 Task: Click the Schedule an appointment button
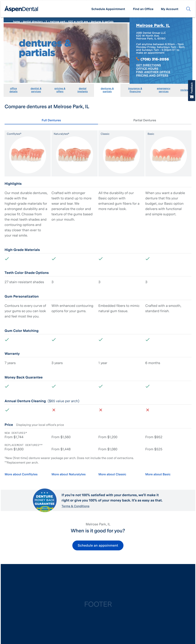click(x=98, y=545)
